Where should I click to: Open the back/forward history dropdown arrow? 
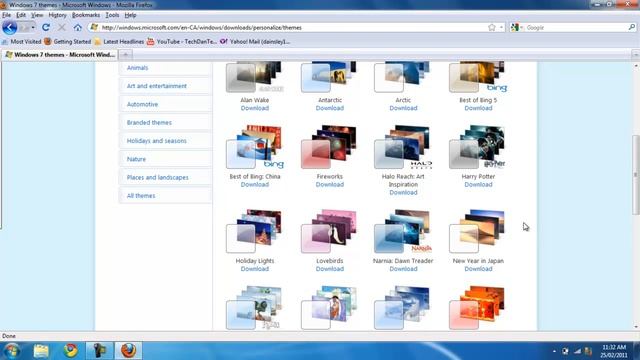[x=33, y=28]
